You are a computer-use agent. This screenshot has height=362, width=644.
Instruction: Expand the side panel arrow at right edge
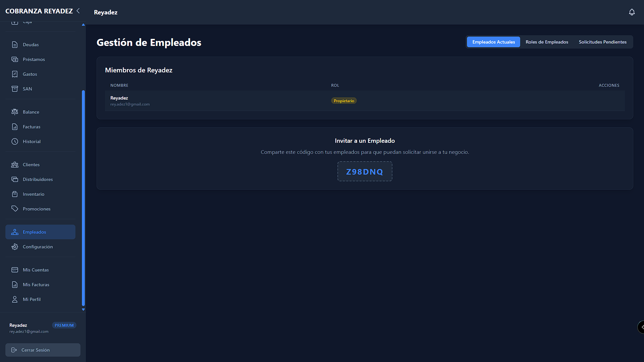pyautogui.click(x=641, y=327)
